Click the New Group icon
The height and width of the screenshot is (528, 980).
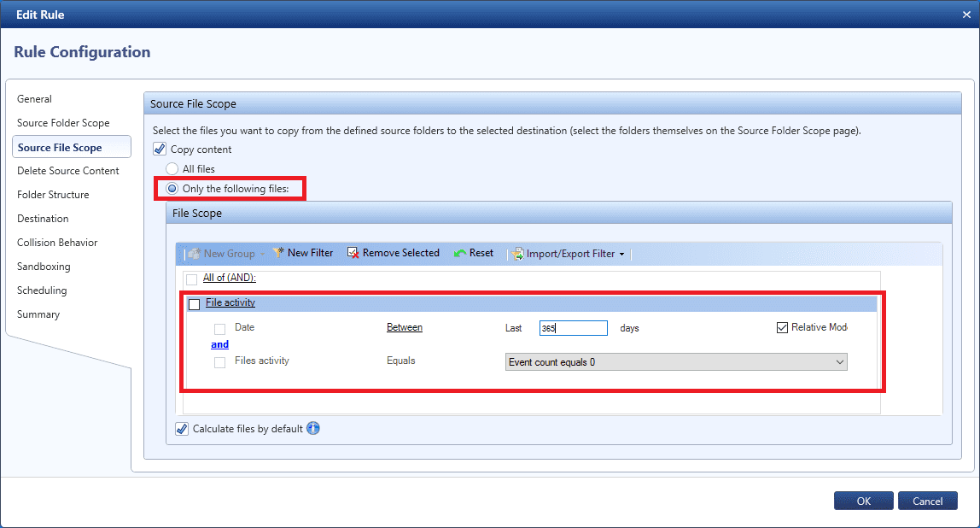click(x=195, y=254)
